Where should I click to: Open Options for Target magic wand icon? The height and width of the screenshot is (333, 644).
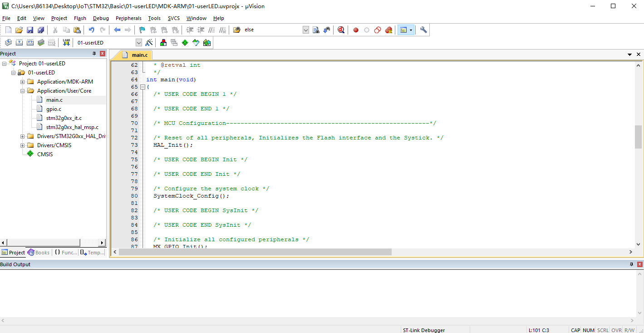point(149,43)
